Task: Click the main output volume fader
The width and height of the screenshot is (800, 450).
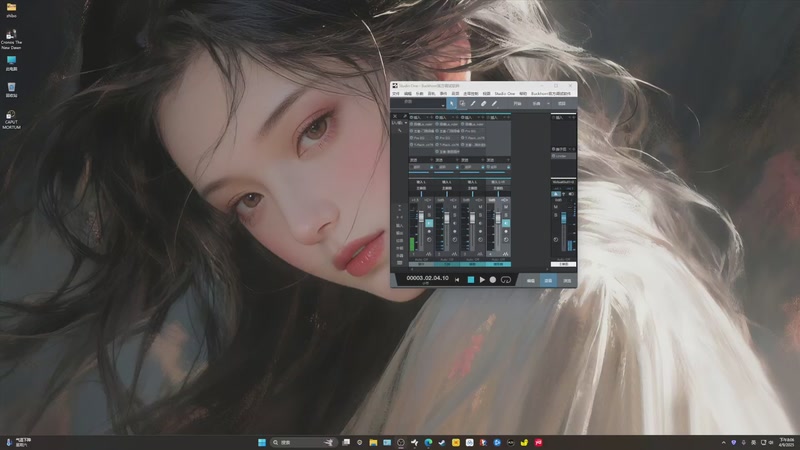Action: [564, 217]
